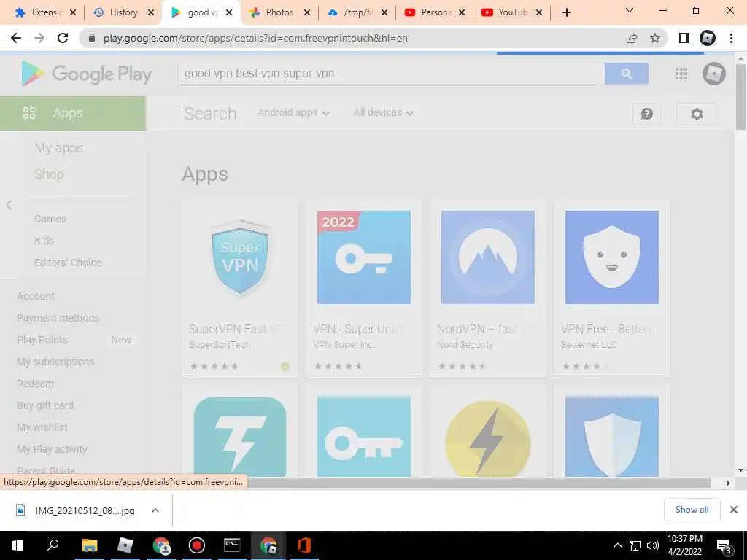The width and height of the screenshot is (747, 560).
Task: Click the horizontal page scrollbar
Action: 479,483
